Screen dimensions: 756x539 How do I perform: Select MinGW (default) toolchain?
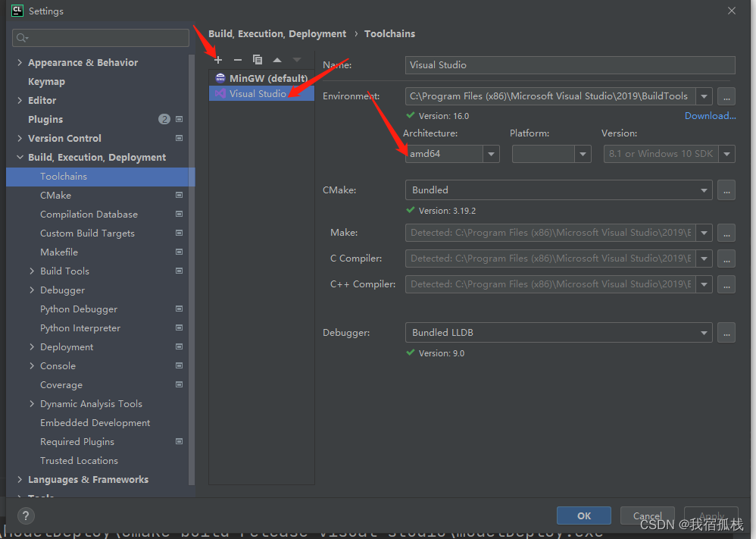(x=261, y=78)
